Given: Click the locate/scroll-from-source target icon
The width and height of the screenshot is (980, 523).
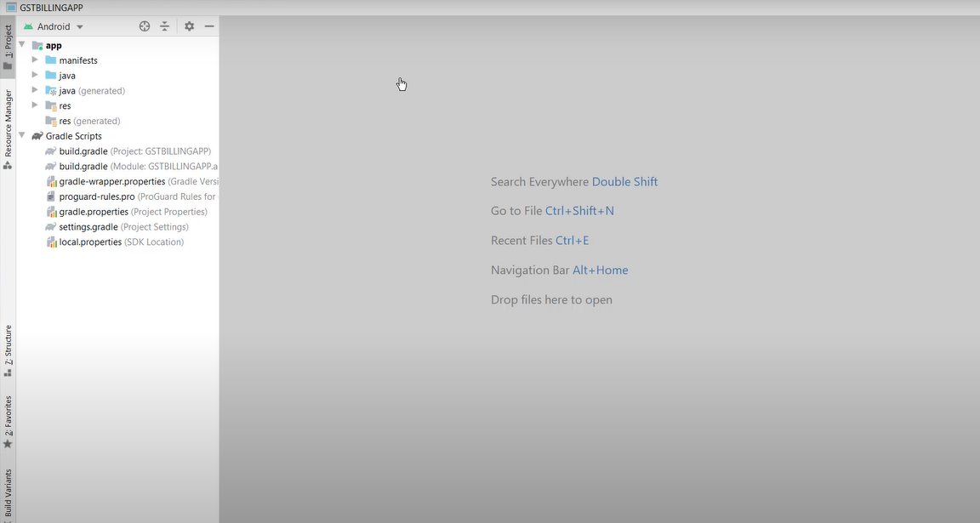Looking at the screenshot, I should tap(145, 26).
